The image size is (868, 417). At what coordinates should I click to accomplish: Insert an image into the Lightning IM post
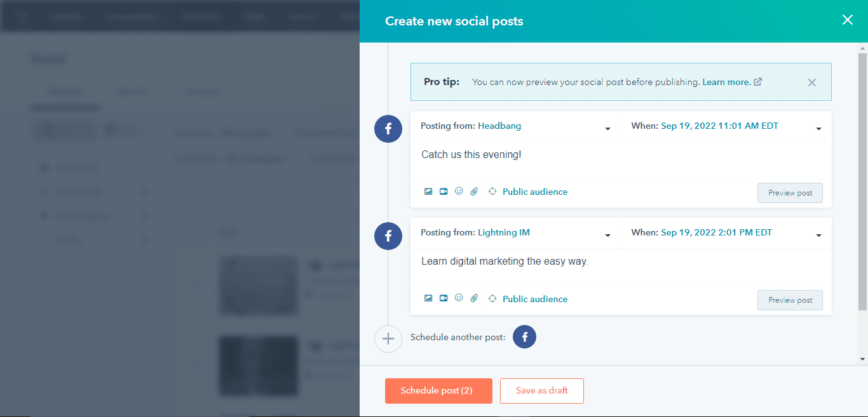428,298
